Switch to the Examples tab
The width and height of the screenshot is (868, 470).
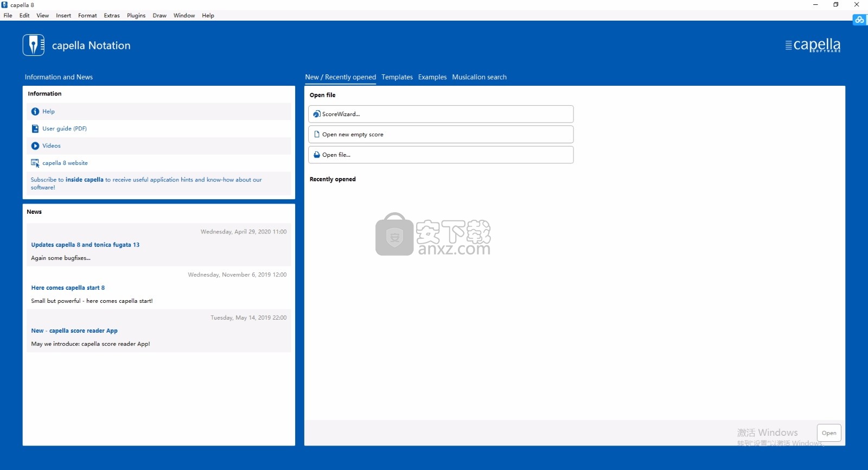coord(432,77)
